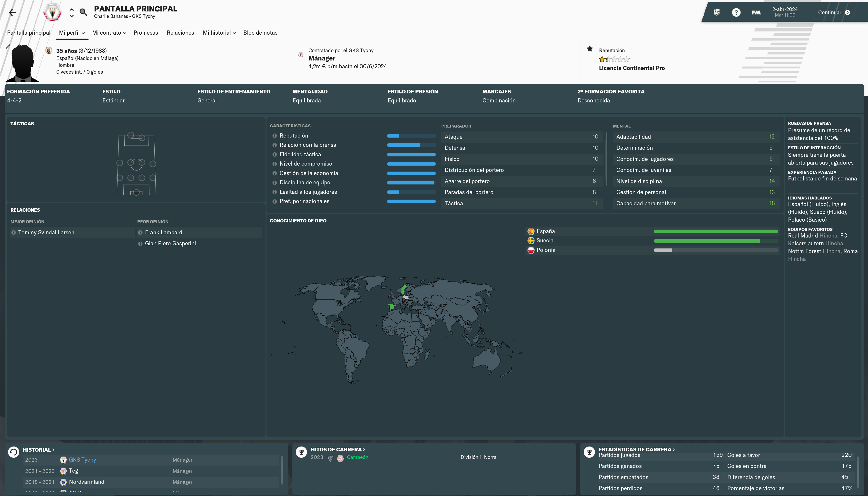Open the Relaciones tab

(x=180, y=33)
